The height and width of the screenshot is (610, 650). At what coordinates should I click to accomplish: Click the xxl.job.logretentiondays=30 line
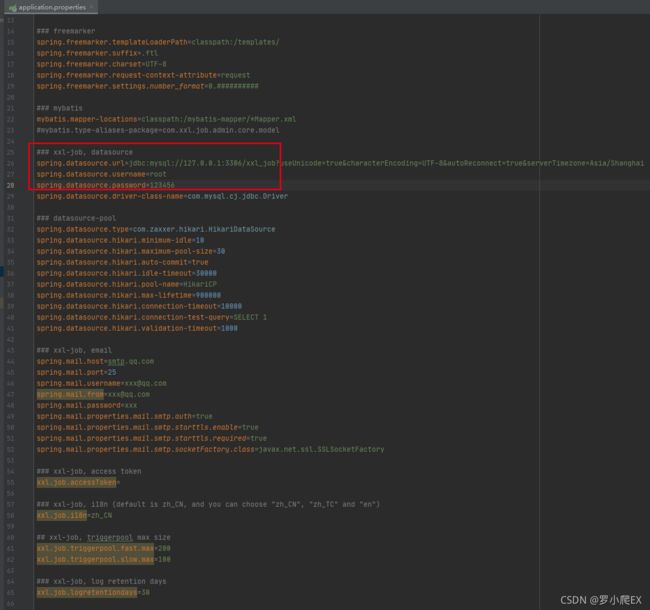93,593
